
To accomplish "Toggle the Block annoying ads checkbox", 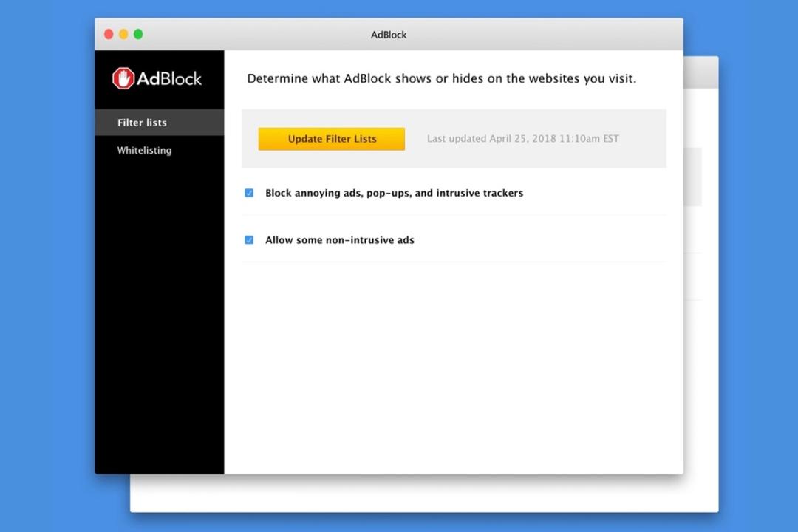I will 249,193.
